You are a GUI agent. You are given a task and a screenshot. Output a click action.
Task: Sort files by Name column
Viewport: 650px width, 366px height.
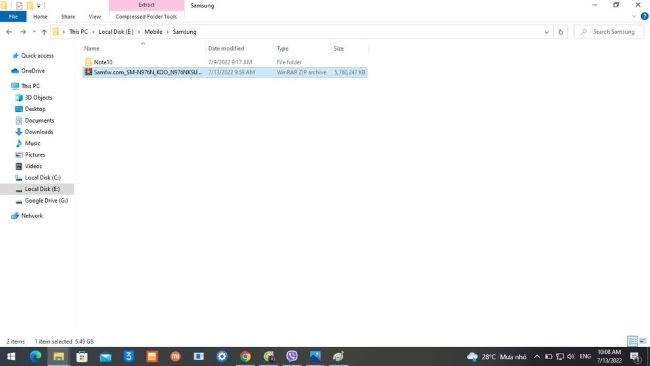143,48
